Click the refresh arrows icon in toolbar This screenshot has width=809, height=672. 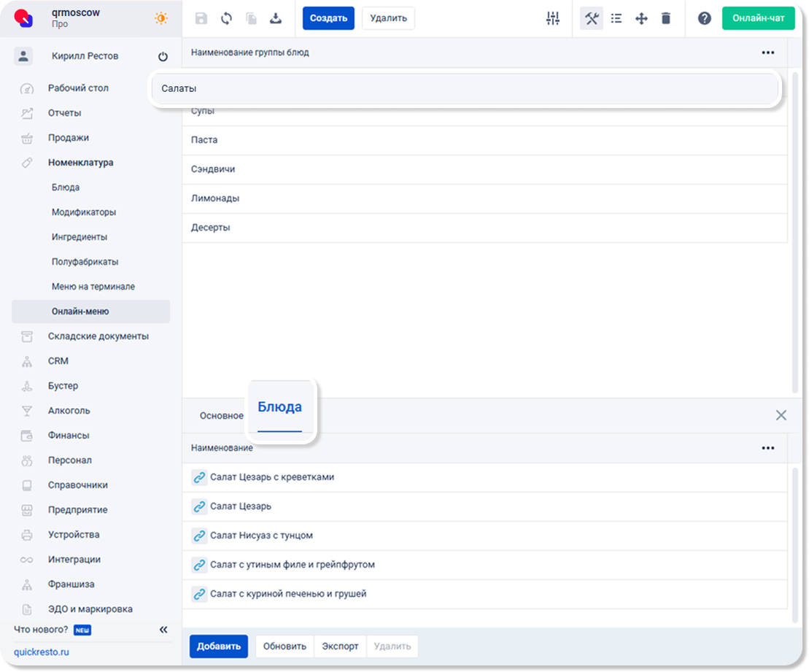click(x=226, y=18)
